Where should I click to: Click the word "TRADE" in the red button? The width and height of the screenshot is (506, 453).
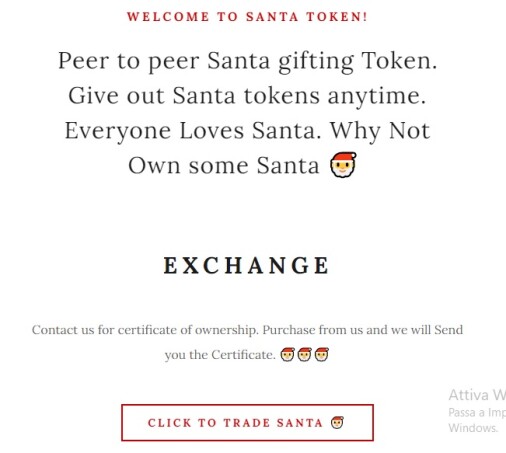(247, 423)
